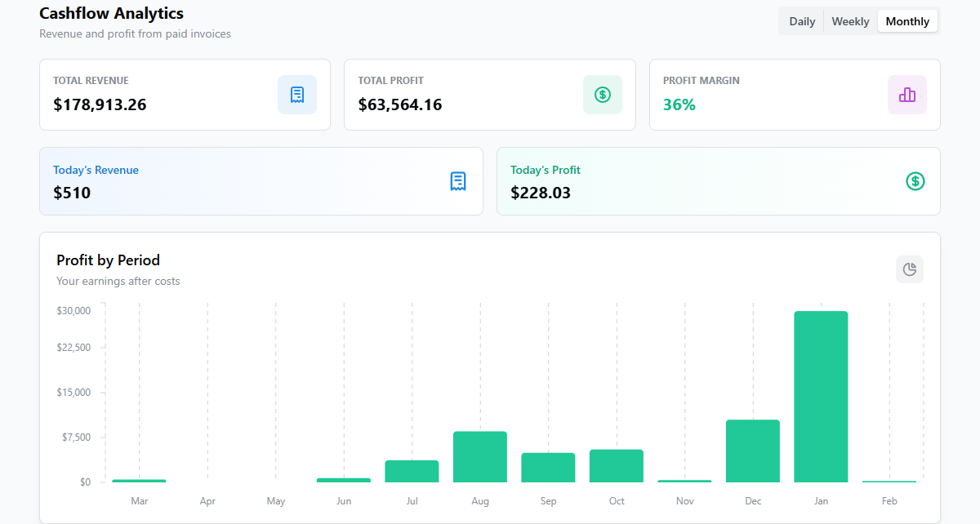Click the receipt icon on Total Revenue card

[296, 95]
